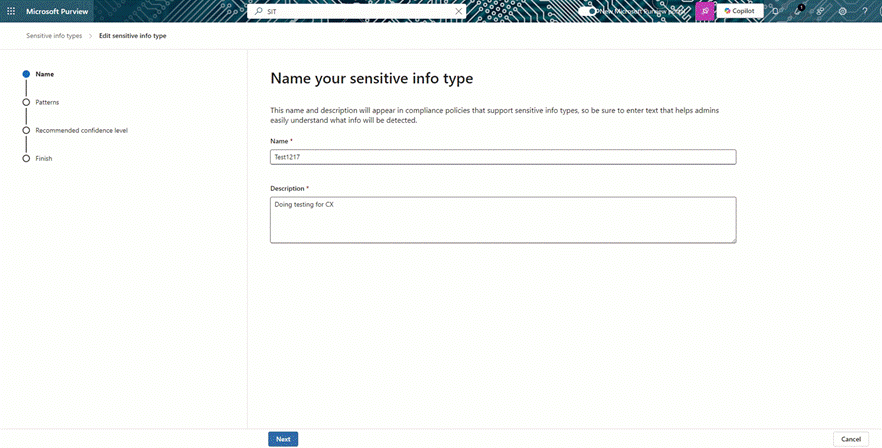Click the Cancel button
This screenshot has width=882, height=448.
pyautogui.click(x=850, y=439)
